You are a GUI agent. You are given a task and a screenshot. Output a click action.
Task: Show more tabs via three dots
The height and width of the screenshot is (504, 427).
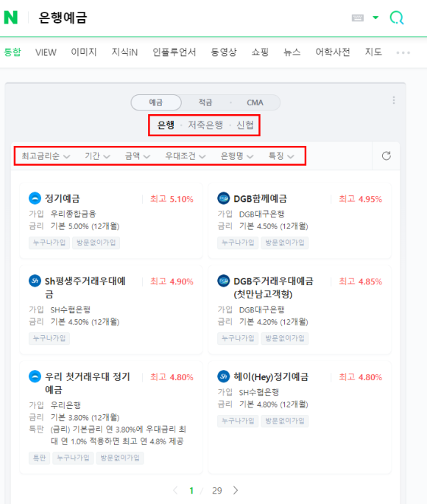tap(403, 53)
